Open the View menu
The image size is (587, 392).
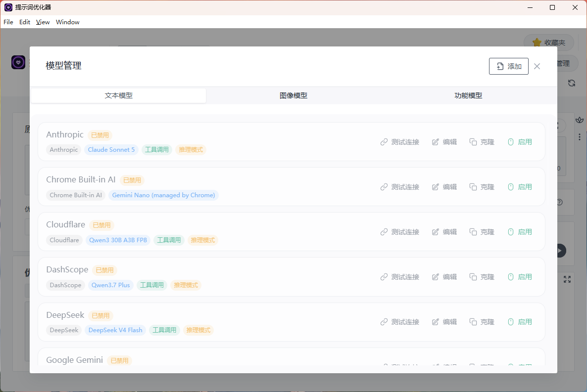click(x=43, y=22)
